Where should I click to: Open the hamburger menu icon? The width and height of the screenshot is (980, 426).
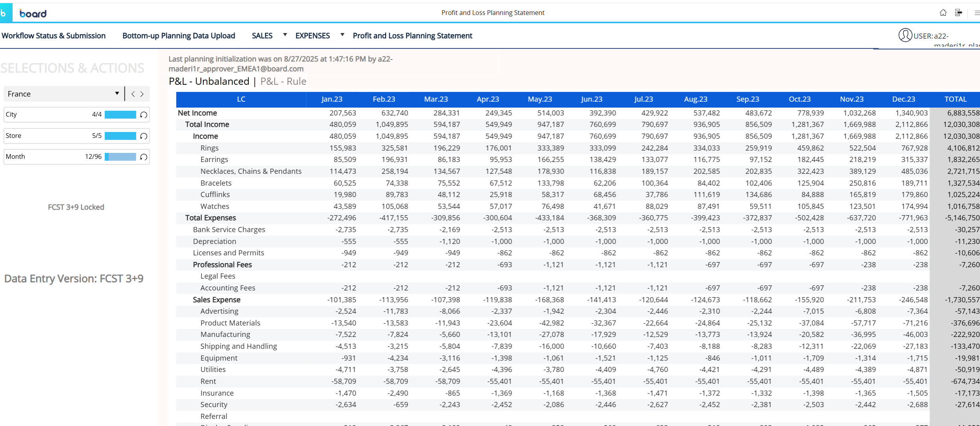(x=977, y=13)
